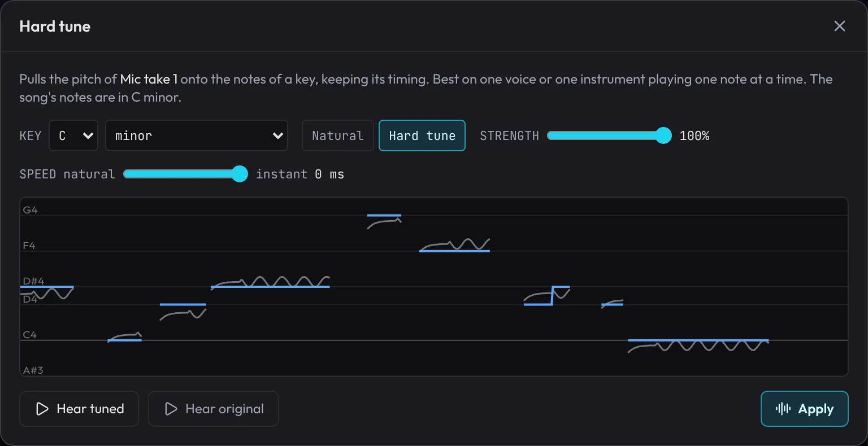Click the STRENGTH label

509,135
